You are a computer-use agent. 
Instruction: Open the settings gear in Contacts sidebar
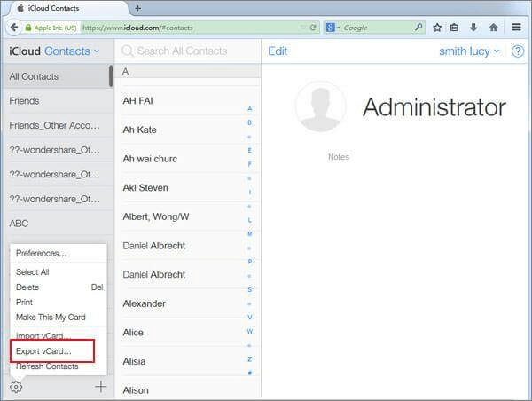coord(16,387)
